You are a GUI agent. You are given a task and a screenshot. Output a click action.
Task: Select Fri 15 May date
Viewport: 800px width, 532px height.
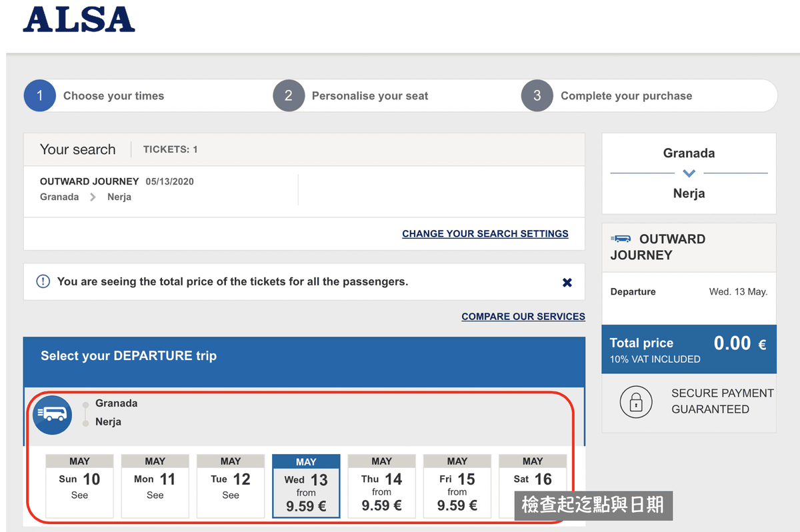coord(457,486)
